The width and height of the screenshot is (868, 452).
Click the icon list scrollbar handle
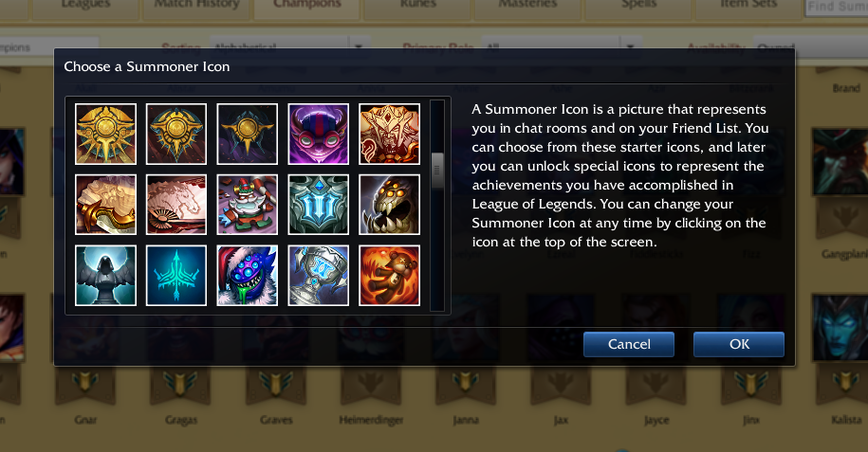tap(436, 171)
